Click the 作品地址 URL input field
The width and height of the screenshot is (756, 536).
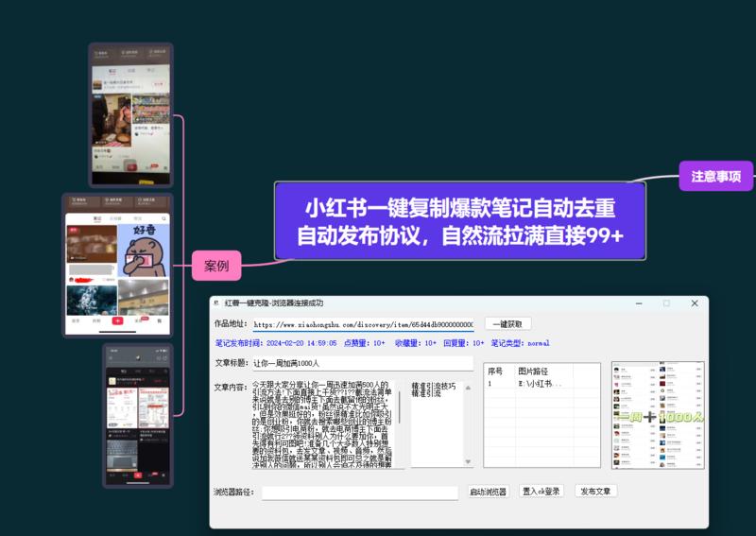(363, 324)
